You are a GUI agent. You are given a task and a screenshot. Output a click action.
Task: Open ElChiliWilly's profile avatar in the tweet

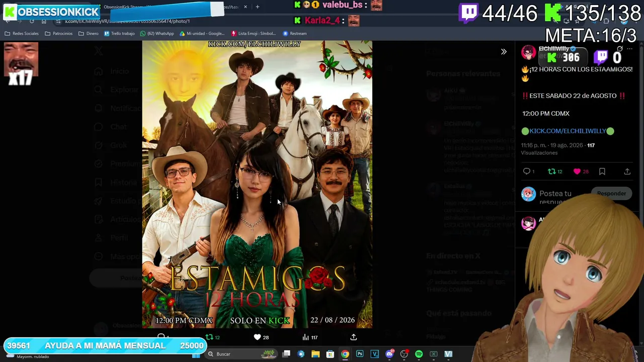(528, 52)
